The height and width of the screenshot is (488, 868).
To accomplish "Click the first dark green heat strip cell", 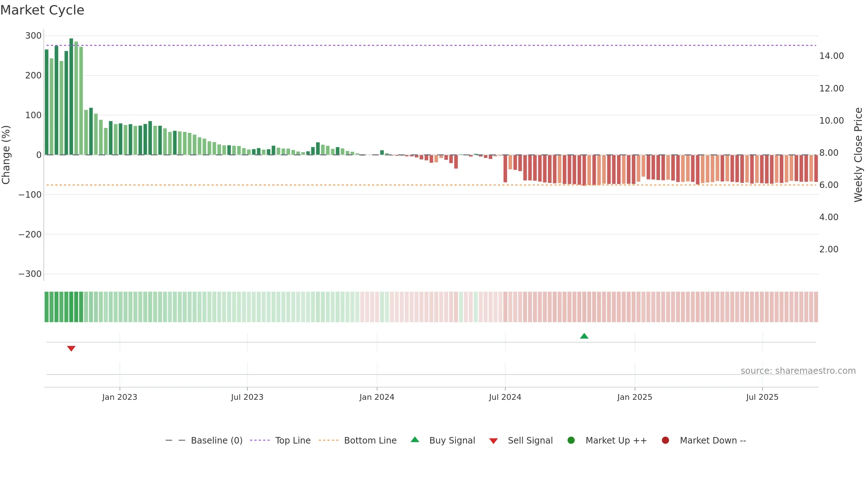I will pyautogui.click(x=47, y=307).
